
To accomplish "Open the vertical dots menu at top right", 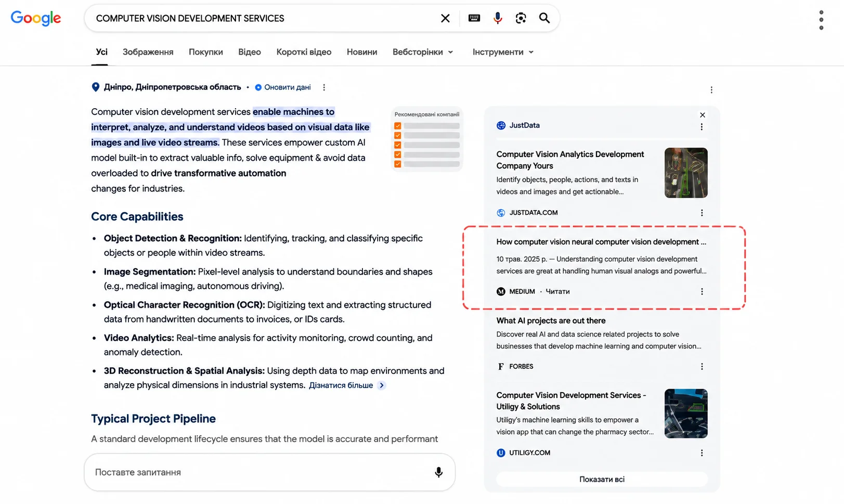I will pos(821,20).
